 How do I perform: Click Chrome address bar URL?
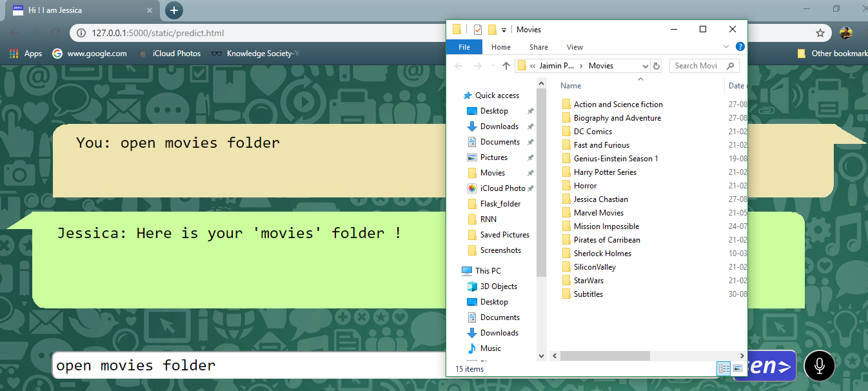pyautogui.click(x=158, y=33)
